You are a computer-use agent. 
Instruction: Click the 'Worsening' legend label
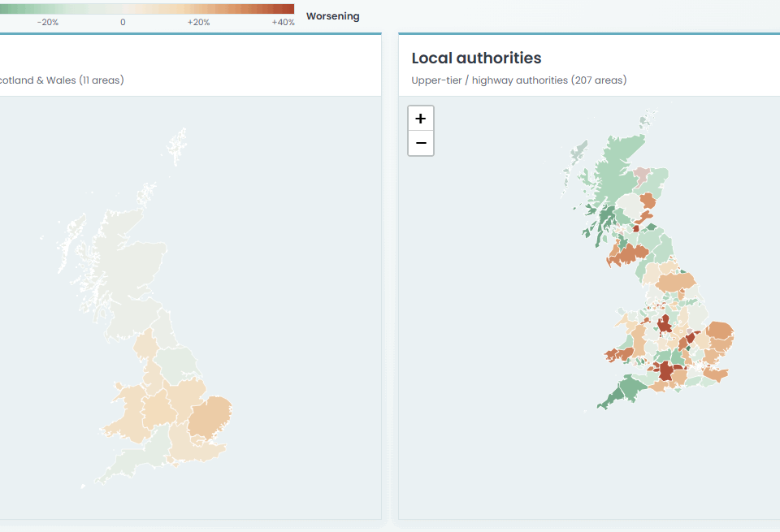(333, 16)
